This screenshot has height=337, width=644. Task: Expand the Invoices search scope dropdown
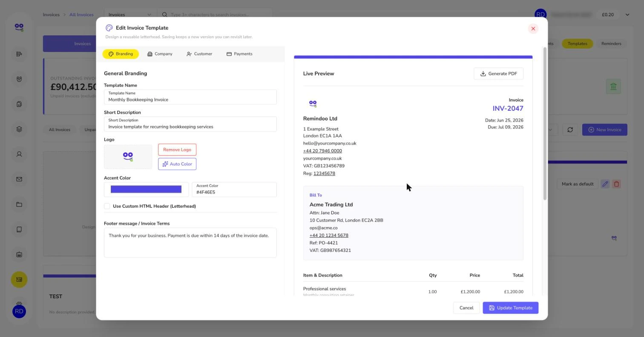[x=130, y=14]
